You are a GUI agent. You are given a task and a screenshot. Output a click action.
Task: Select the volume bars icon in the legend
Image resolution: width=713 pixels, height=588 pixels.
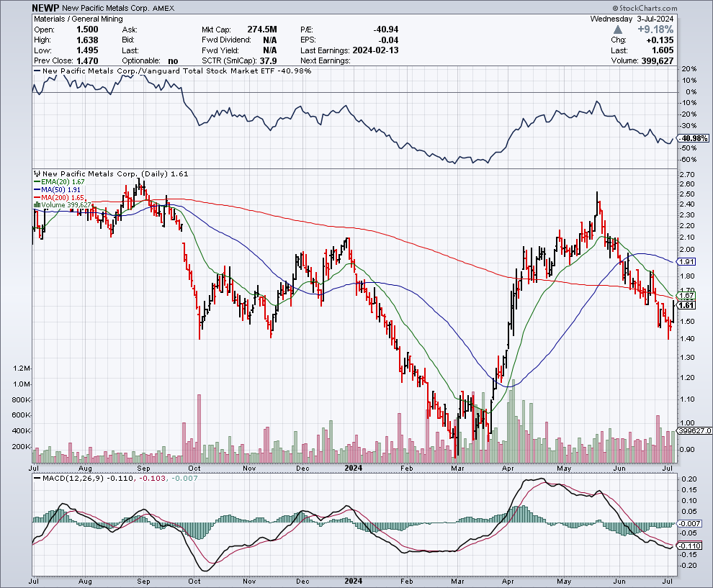(x=37, y=204)
